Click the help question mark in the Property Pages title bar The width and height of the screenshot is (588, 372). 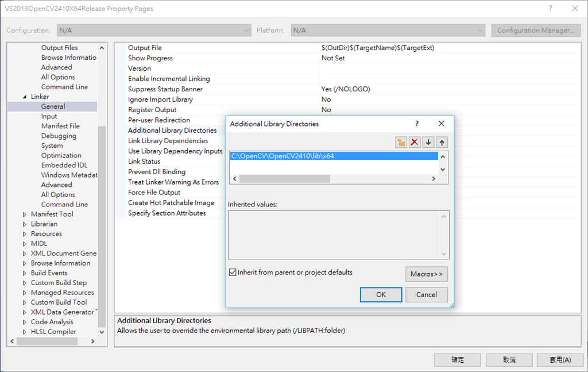pos(550,8)
